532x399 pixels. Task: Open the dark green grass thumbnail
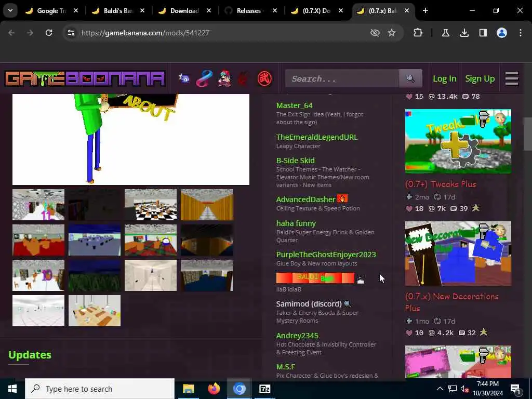[x=95, y=275]
